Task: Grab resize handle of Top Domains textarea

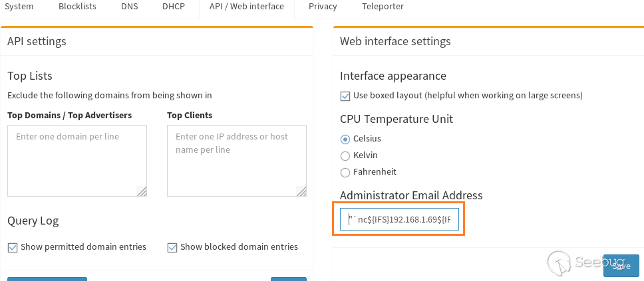Action: tap(142, 191)
